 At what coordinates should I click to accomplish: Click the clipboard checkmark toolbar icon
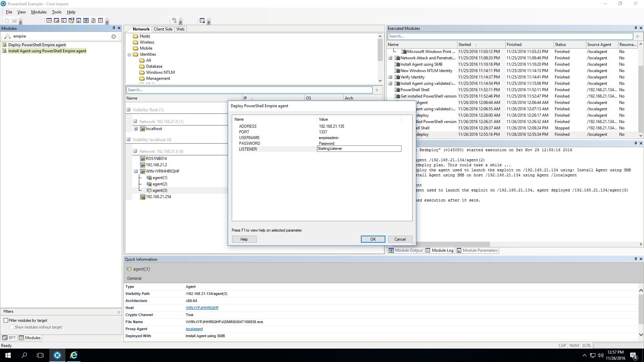click(x=93, y=20)
